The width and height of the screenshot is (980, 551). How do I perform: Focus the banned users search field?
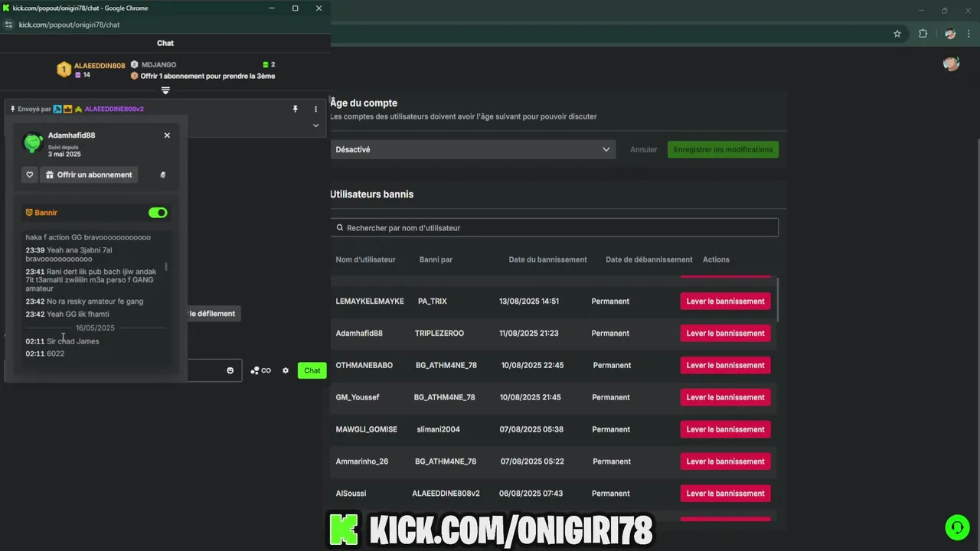click(x=554, y=228)
